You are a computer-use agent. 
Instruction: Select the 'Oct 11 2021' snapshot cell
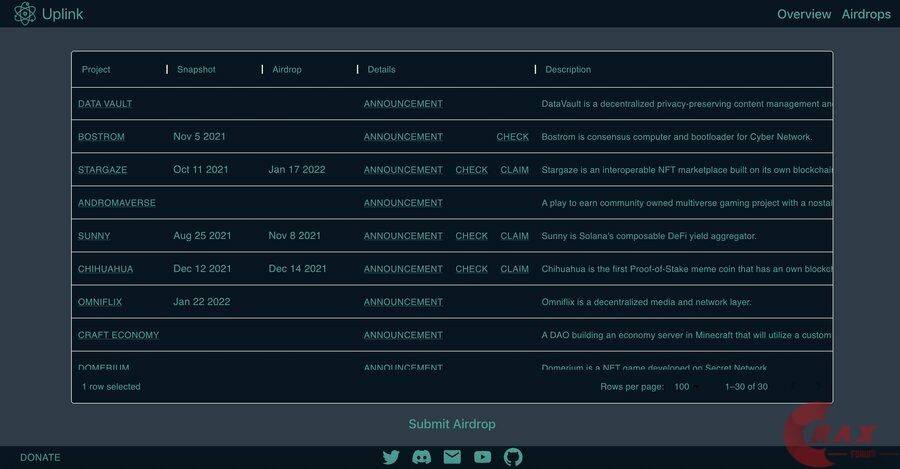(201, 170)
